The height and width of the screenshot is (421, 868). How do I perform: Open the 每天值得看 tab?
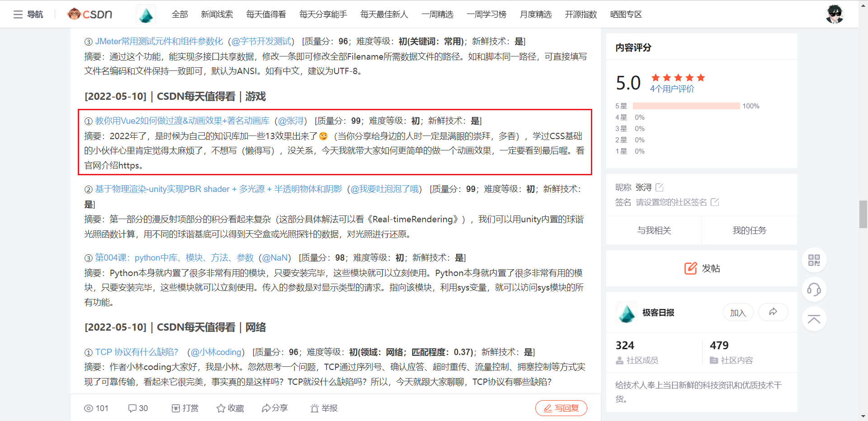point(266,14)
